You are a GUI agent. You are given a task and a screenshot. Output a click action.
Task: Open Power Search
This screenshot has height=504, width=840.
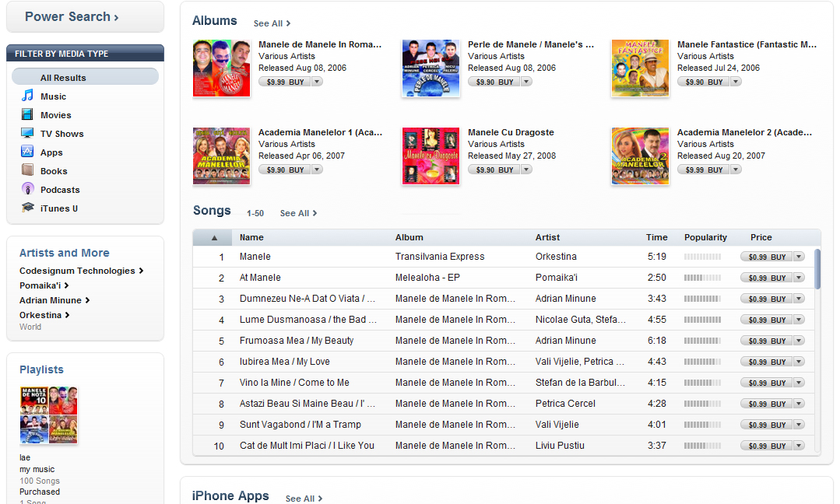72,16
